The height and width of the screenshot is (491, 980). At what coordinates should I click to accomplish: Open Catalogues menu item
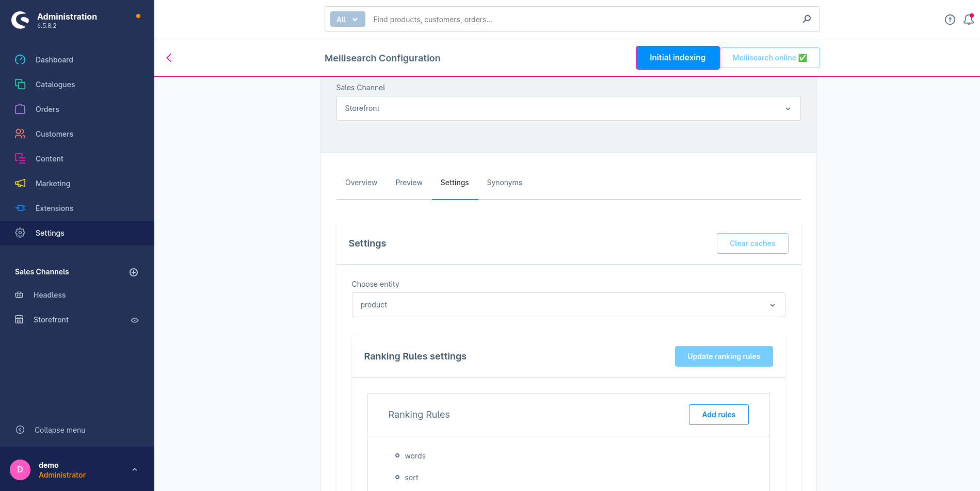(x=55, y=85)
